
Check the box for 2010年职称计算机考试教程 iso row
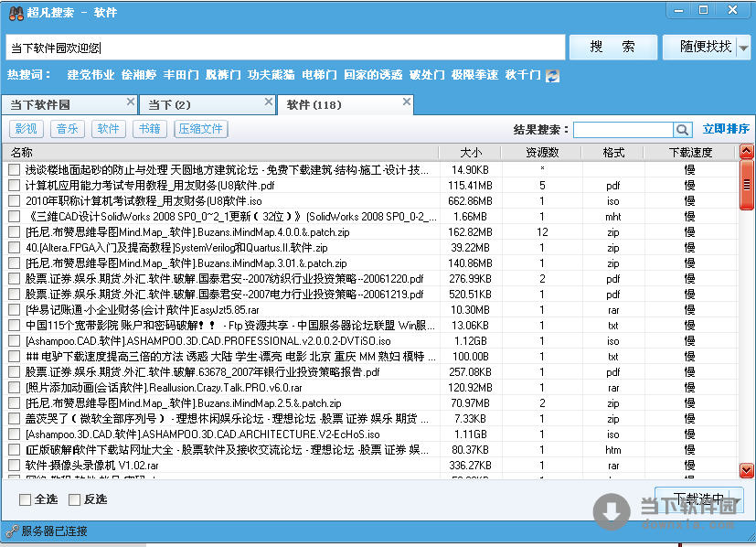pyautogui.click(x=15, y=200)
